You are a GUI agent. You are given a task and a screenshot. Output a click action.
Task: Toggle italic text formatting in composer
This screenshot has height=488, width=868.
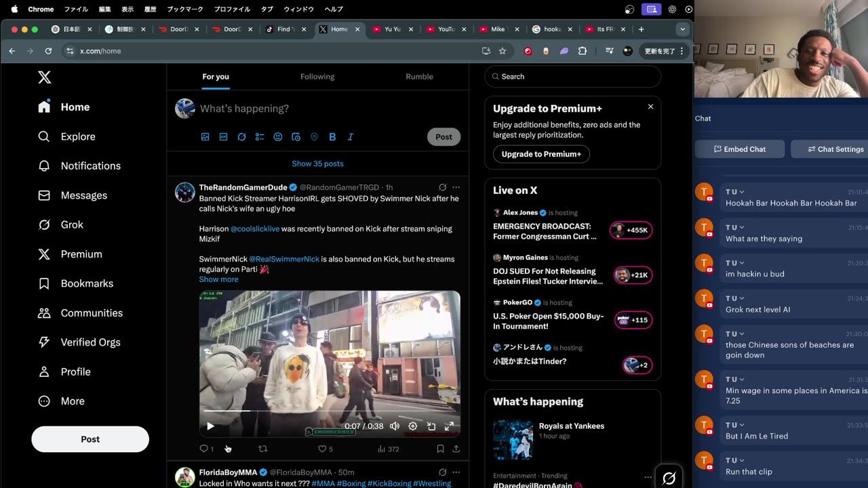(x=351, y=137)
